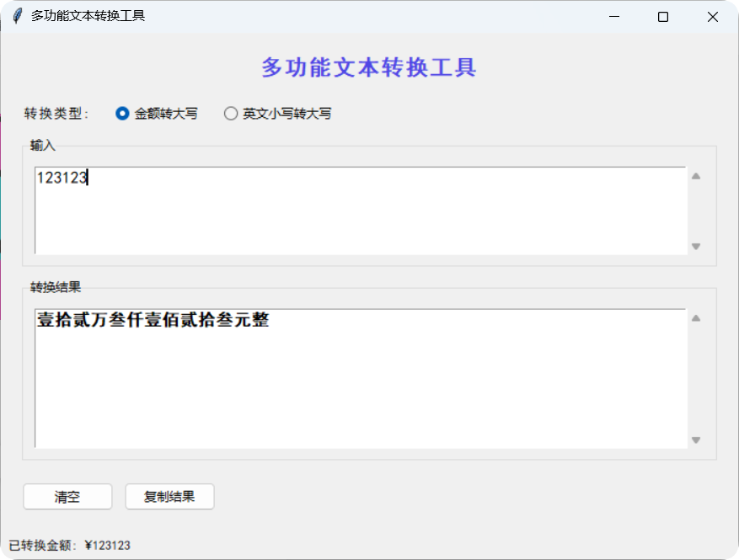Click the feather app icon in title bar
The width and height of the screenshot is (739, 560).
coord(18,16)
